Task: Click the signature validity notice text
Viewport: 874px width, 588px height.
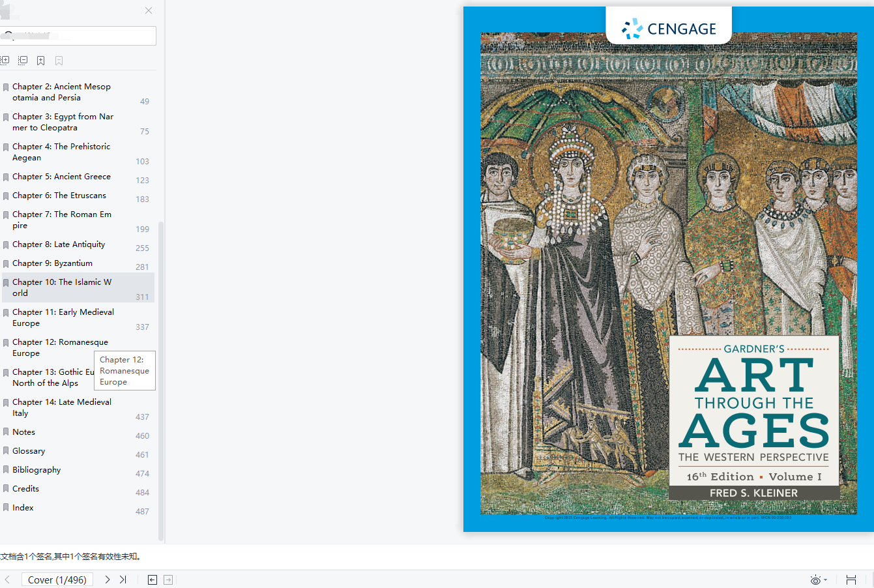Action: point(70,557)
